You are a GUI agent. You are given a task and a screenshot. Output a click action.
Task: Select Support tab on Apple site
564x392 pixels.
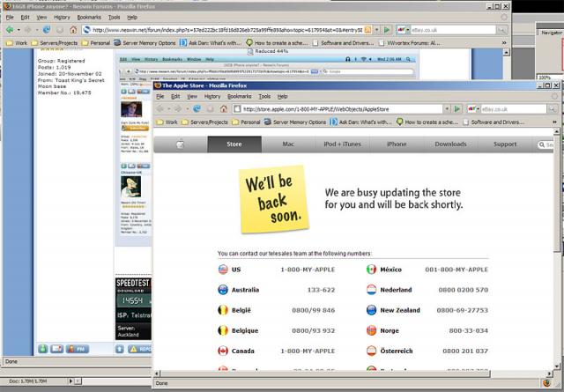pyautogui.click(x=505, y=144)
